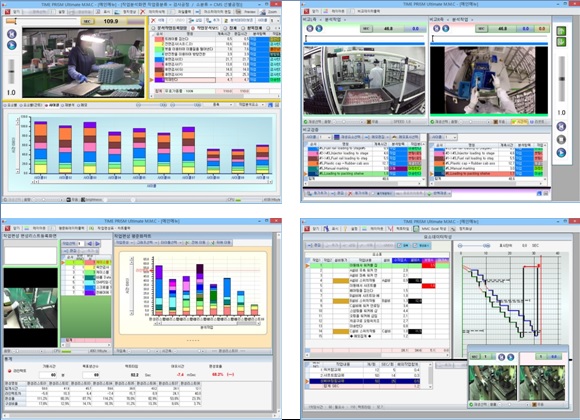Select row 4 in the element table

pos(377,281)
